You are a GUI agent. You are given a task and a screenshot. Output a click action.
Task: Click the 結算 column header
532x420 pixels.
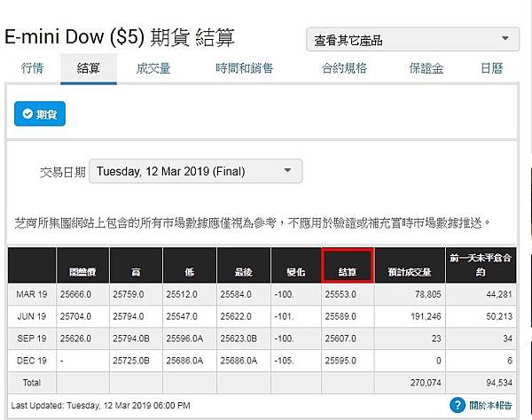click(348, 266)
